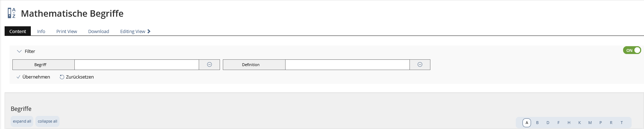Select letter A in the alphabet index
Image resolution: width=644 pixels, height=129 pixels.
[527, 123]
